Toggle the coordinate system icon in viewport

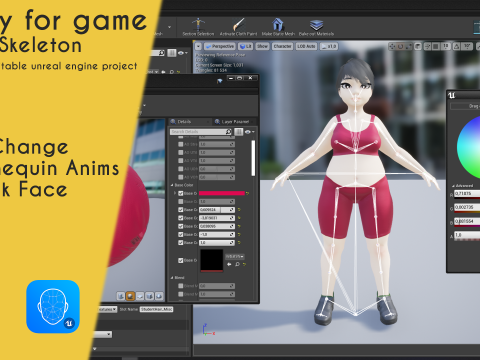click(418, 46)
